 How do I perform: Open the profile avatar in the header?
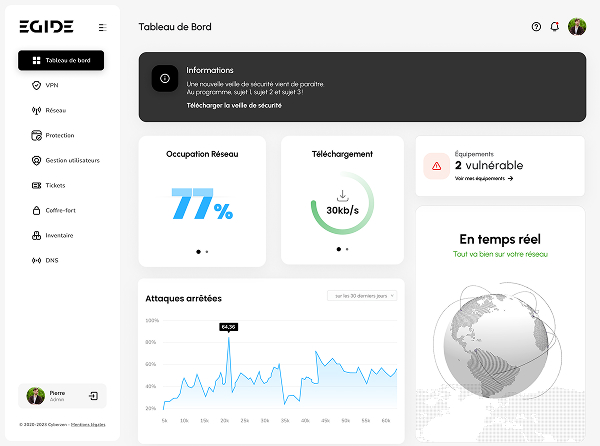[x=577, y=27]
